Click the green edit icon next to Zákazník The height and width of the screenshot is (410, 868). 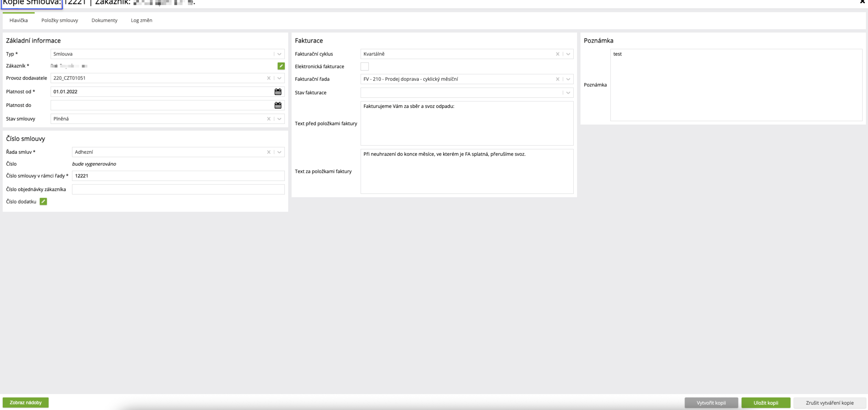pyautogui.click(x=281, y=66)
